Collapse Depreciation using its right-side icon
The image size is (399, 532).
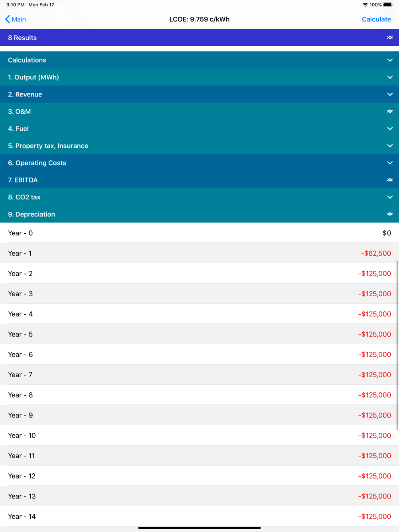pos(390,215)
